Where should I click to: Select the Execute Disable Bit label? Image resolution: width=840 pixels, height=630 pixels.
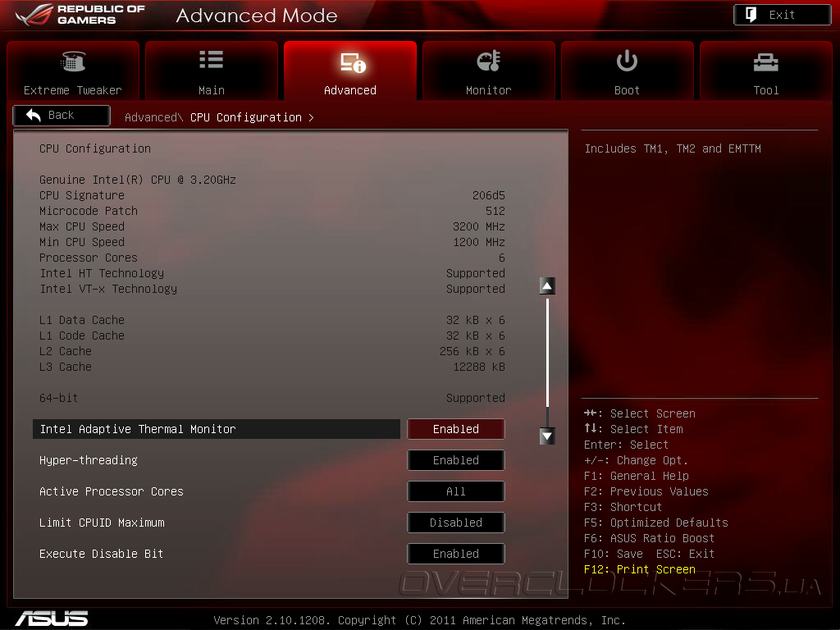coord(101,554)
